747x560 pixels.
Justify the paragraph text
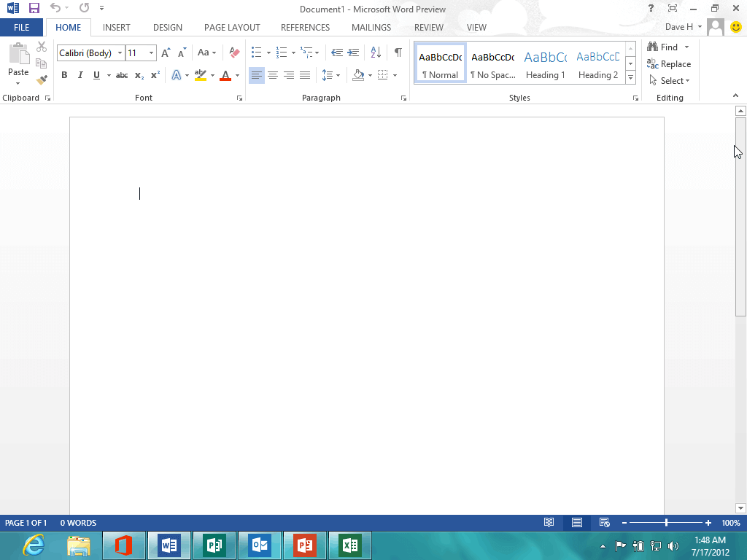[x=305, y=75]
